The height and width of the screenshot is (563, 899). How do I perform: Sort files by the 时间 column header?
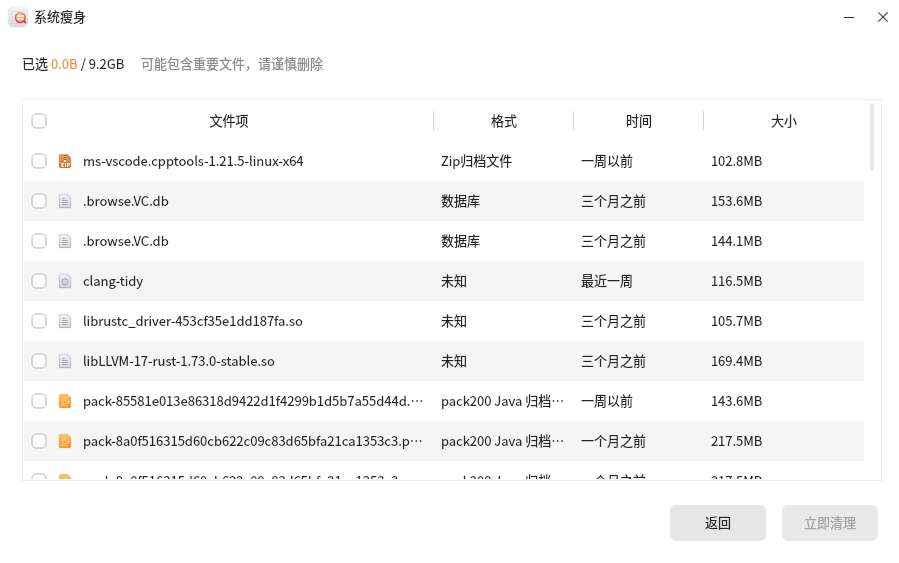pos(638,121)
